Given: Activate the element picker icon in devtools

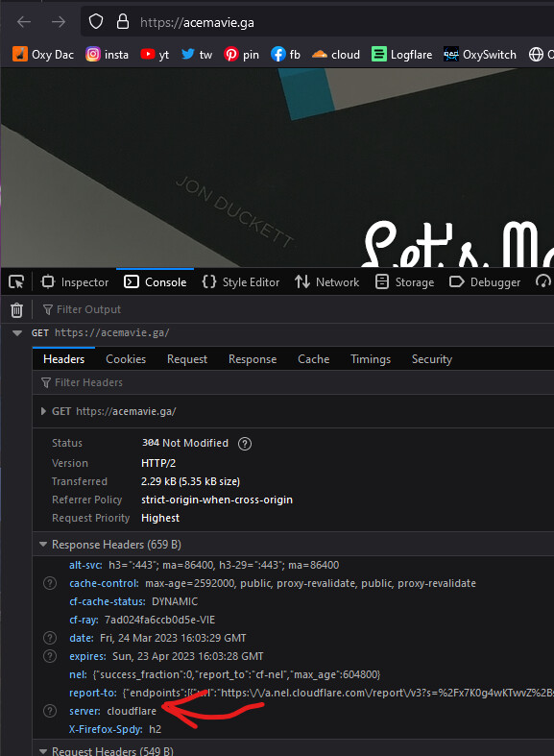Looking at the screenshot, I should [x=16, y=282].
